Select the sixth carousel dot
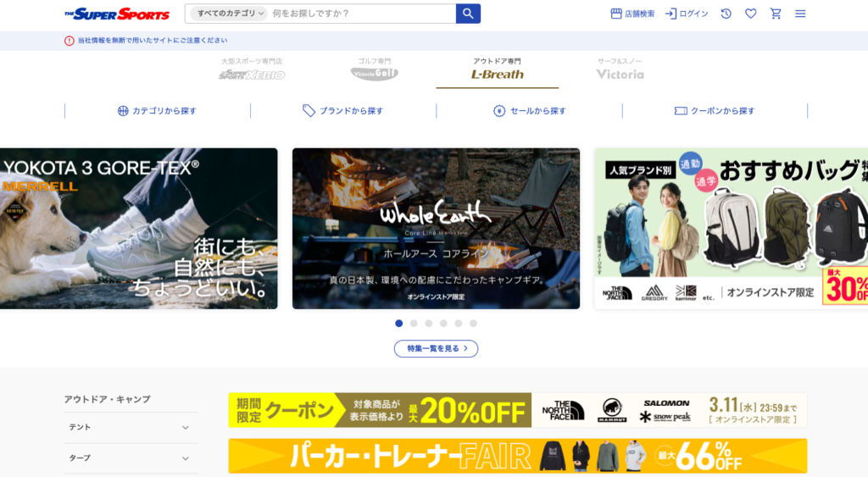 click(473, 324)
